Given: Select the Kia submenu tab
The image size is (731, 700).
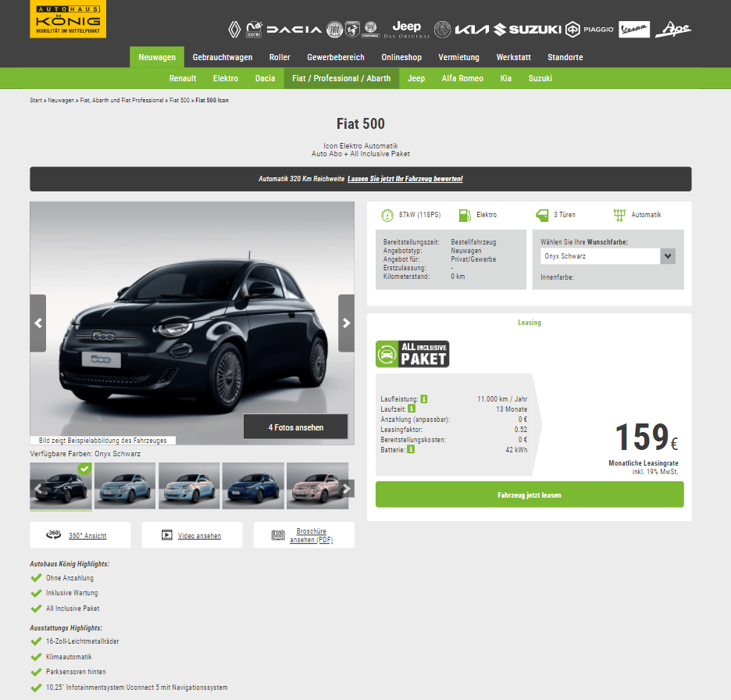Looking at the screenshot, I should point(506,78).
